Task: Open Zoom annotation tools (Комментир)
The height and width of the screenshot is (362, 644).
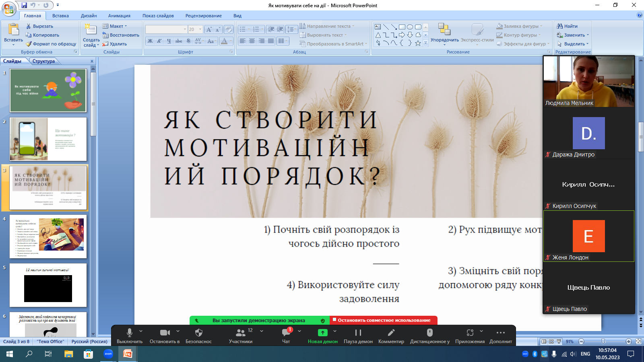Action: 391,336
